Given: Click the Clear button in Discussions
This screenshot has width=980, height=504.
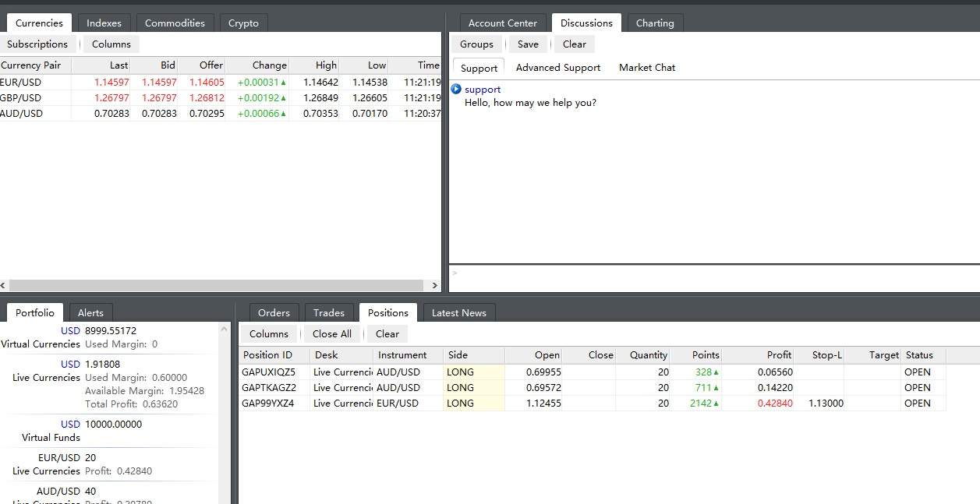Looking at the screenshot, I should coord(575,44).
